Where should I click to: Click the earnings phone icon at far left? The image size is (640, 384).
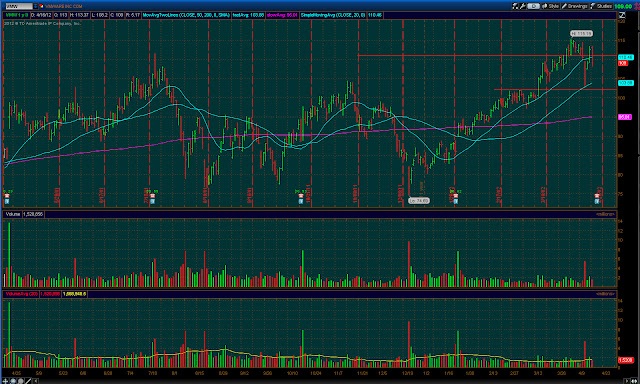click(7, 196)
